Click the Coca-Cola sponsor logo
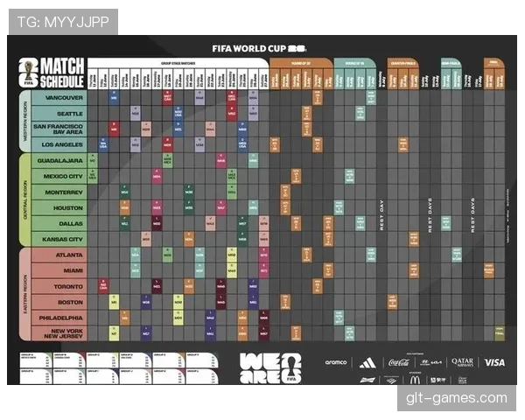The width and height of the screenshot is (525, 420). (398, 362)
